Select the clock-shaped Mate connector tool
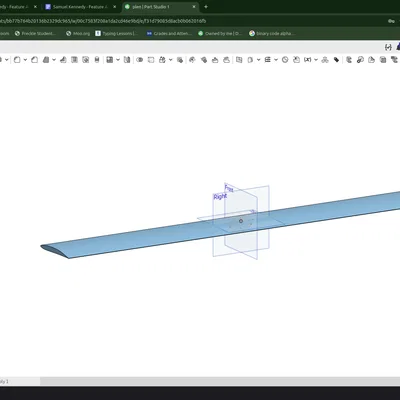The width and height of the screenshot is (400, 400). click(285, 60)
